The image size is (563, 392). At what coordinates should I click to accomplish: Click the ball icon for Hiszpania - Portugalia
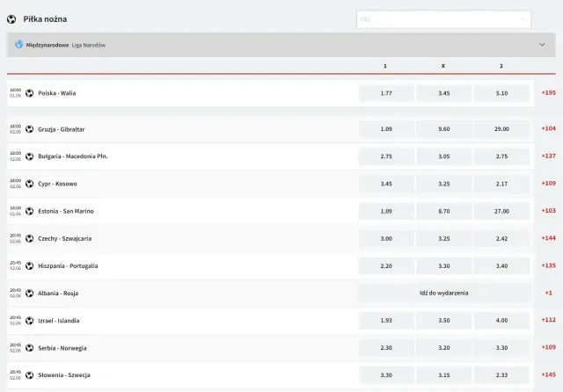coord(29,265)
